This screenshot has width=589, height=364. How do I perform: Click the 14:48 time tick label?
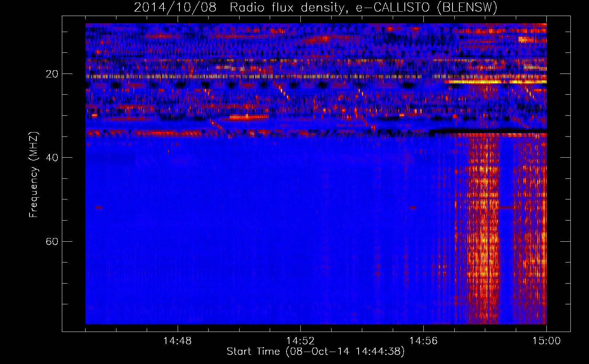pos(177,341)
